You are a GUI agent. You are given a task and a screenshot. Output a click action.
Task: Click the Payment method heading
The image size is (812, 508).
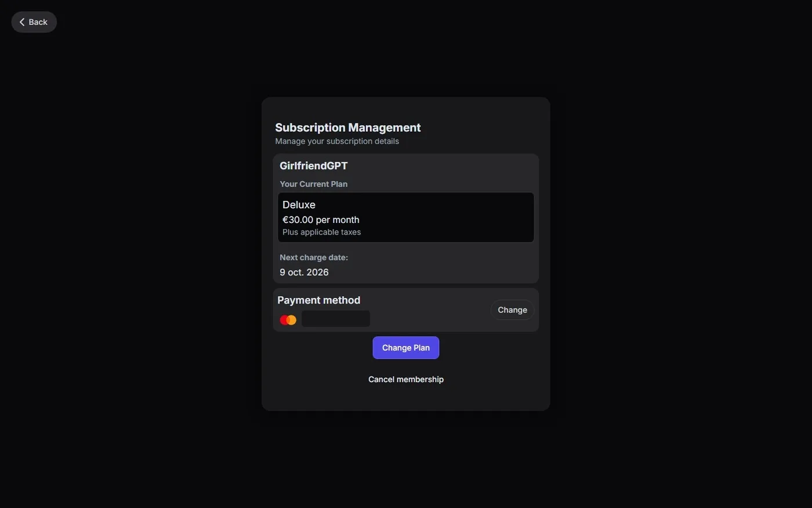pos(318,300)
